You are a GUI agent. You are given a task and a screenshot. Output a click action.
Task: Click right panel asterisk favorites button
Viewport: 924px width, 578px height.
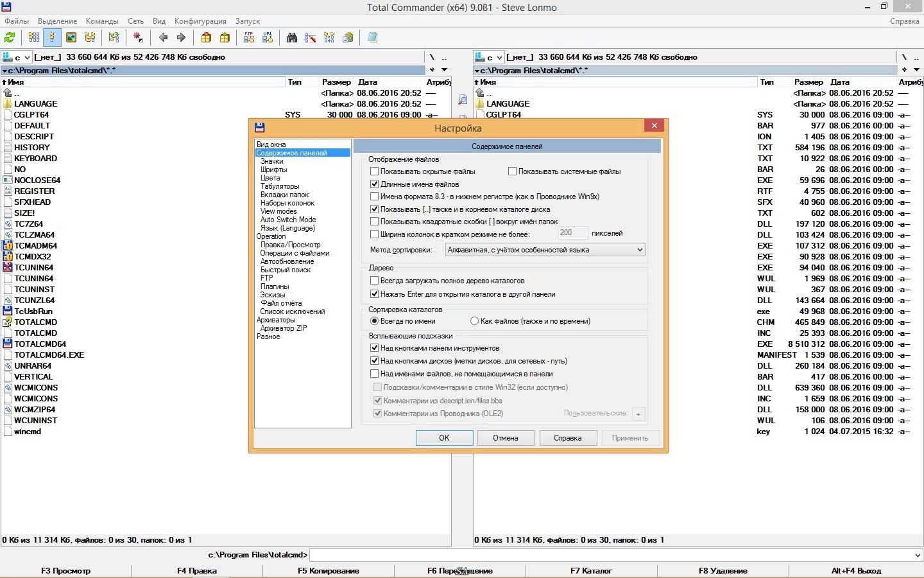pos(904,70)
